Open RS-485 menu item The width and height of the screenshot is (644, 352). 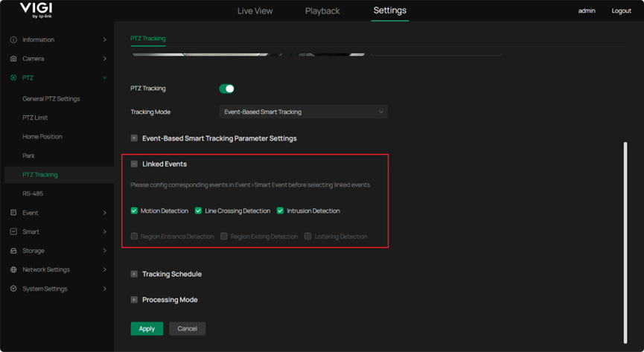(x=33, y=193)
